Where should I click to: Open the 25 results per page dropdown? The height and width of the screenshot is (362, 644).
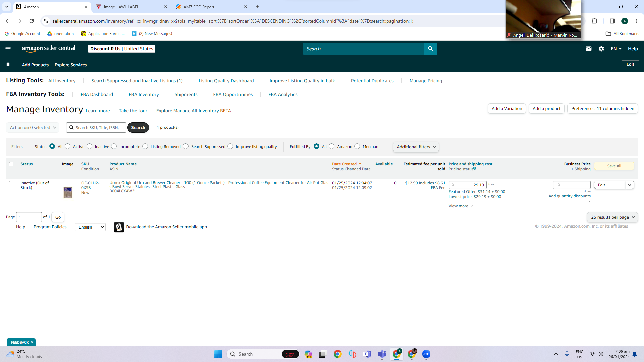[x=612, y=217]
